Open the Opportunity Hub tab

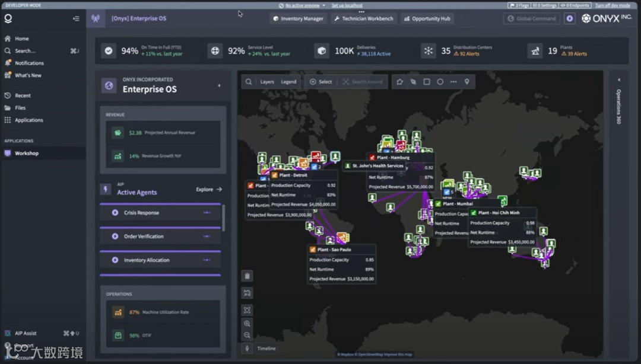427,18
